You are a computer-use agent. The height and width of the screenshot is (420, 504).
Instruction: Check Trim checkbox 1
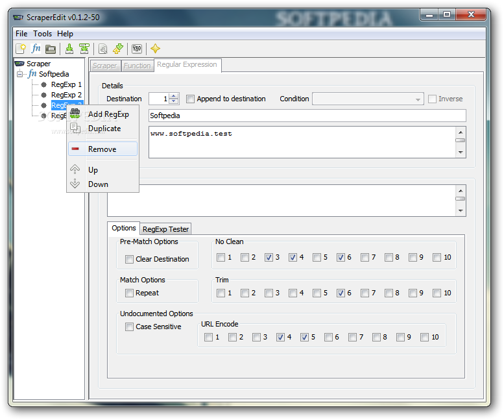(221, 293)
